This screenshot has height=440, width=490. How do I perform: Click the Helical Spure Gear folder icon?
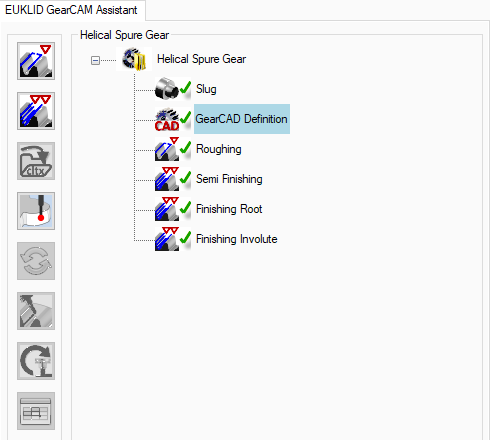click(x=134, y=59)
